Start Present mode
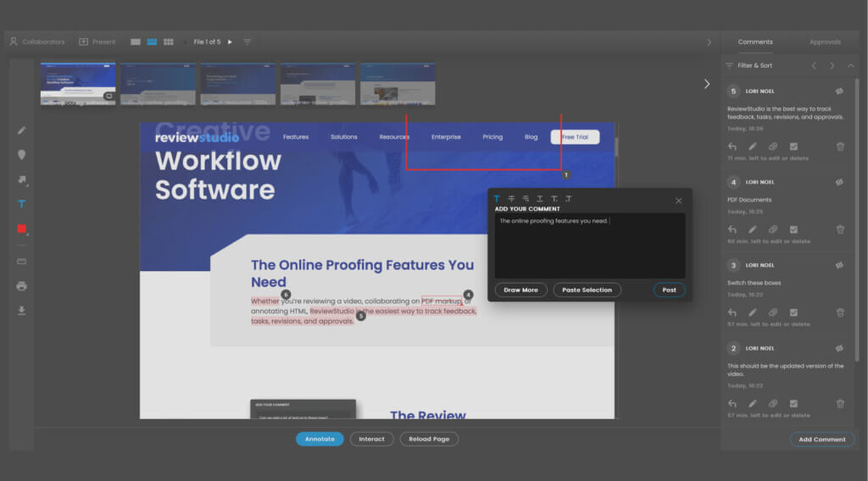 pos(97,42)
